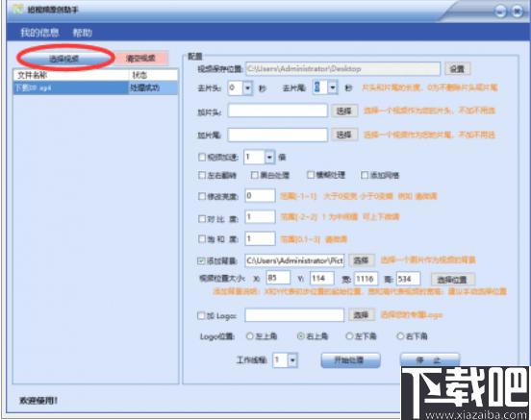Click 设置 button beside video save path
The image size is (531, 420).
click(x=457, y=68)
